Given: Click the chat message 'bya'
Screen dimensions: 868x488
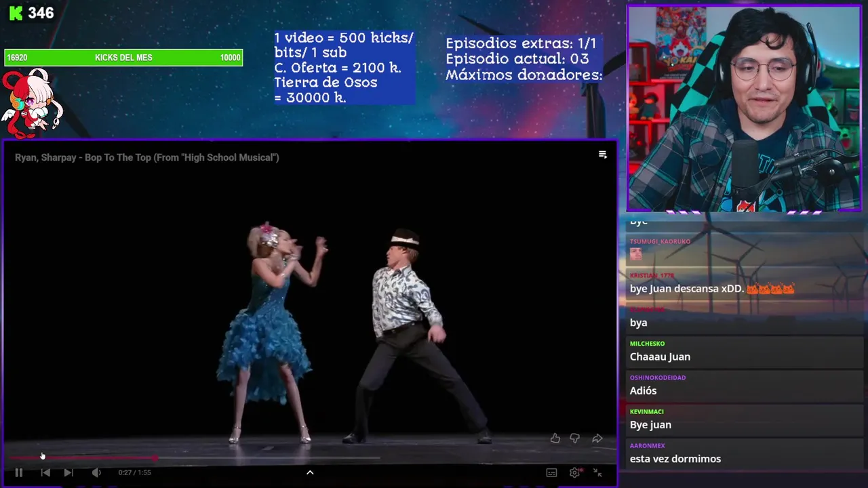Looking at the screenshot, I should click(x=639, y=323).
